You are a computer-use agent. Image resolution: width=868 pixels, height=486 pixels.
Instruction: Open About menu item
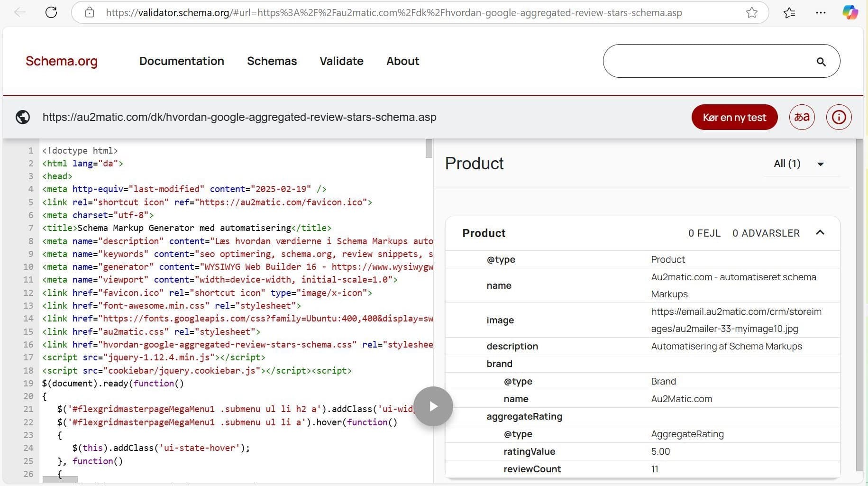pyautogui.click(x=402, y=61)
